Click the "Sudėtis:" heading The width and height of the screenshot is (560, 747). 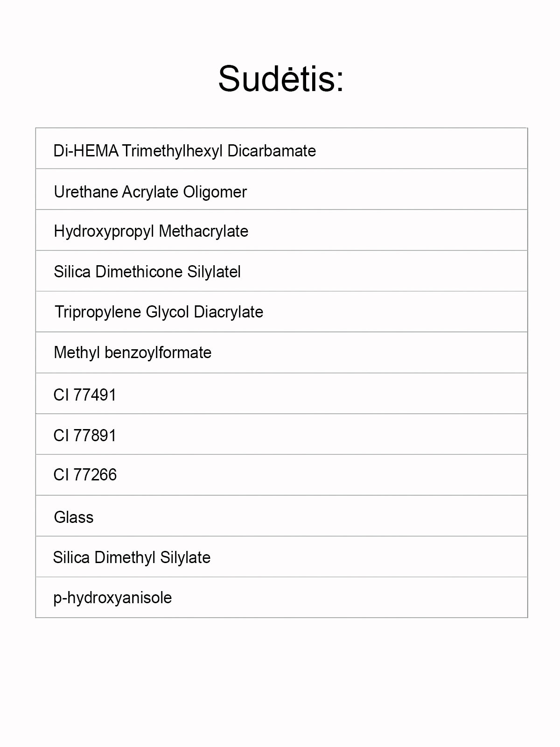pos(281,78)
